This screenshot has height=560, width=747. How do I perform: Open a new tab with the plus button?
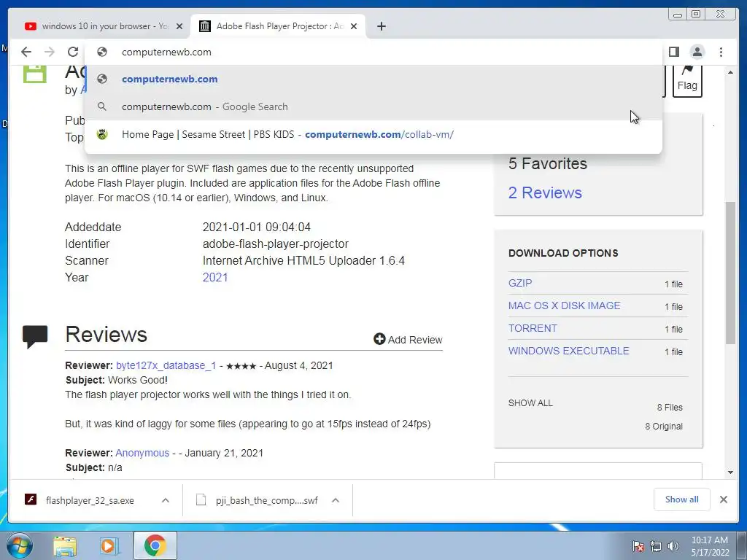click(381, 26)
